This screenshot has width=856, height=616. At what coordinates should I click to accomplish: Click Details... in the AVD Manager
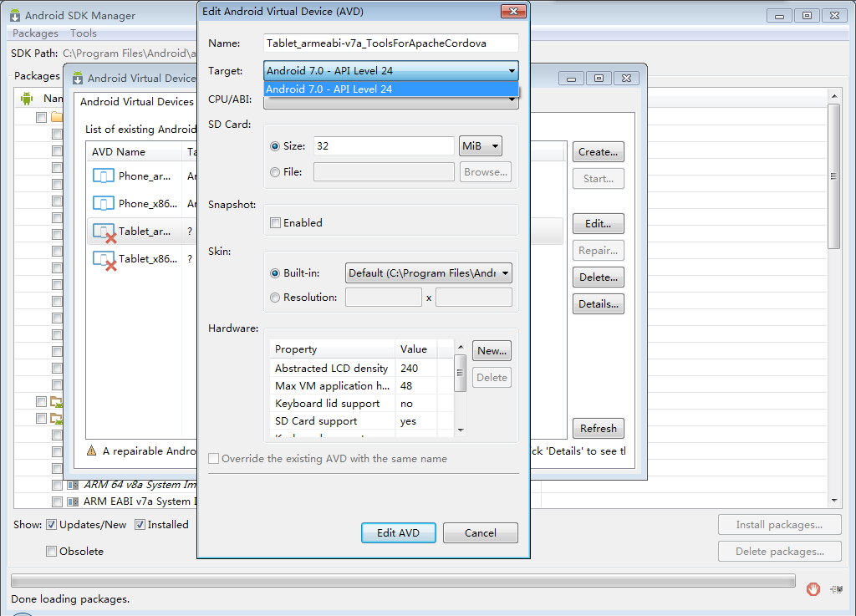599,304
